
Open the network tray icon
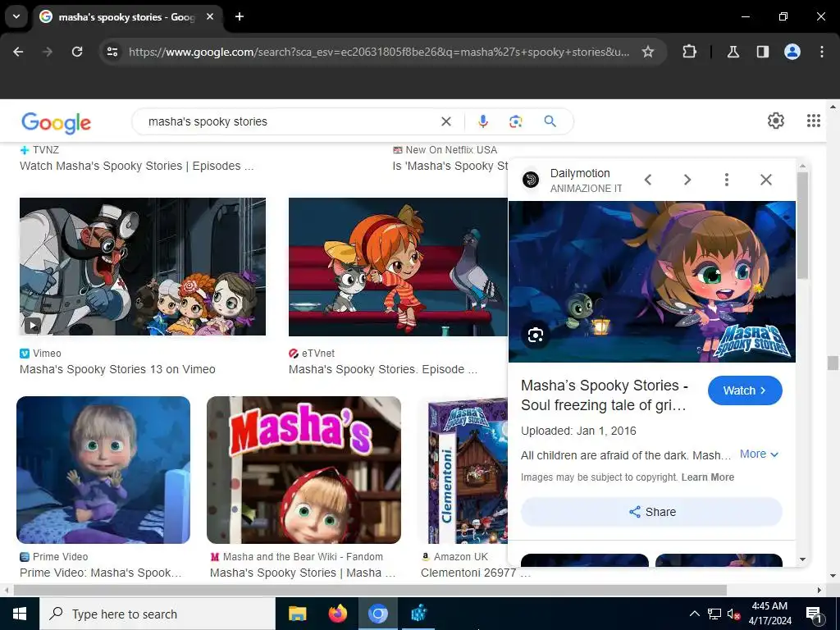tap(714, 614)
